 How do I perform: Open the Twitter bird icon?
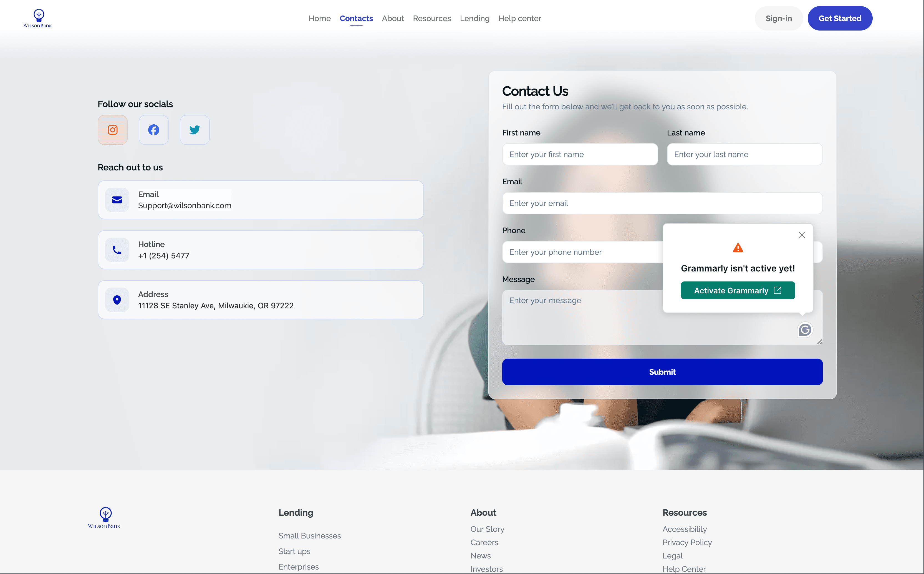(195, 130)
